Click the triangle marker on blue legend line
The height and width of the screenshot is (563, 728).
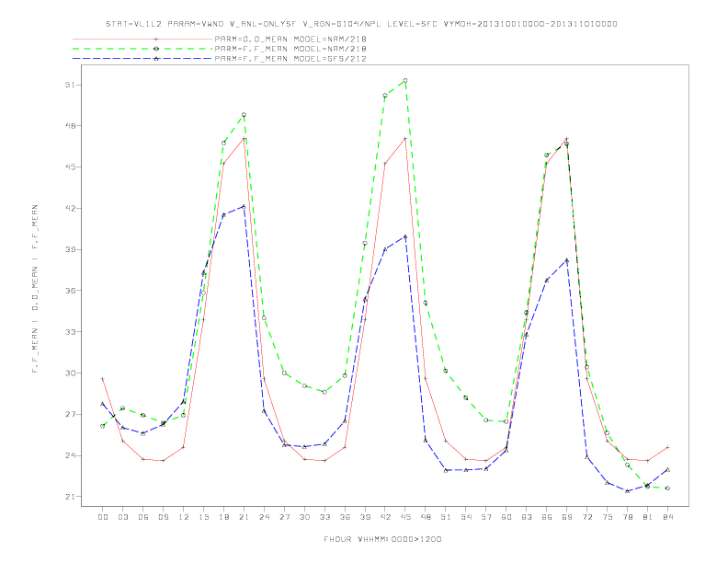[x=156, y=59]
